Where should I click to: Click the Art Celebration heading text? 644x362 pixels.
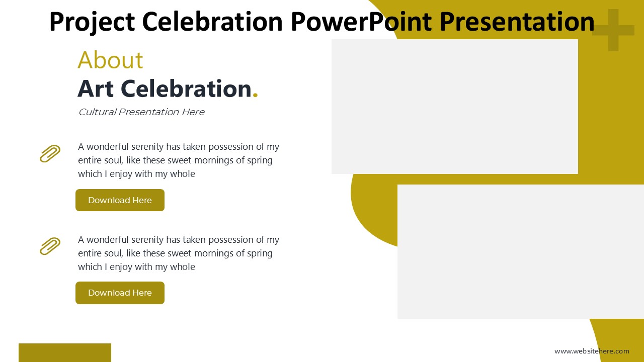tap(164, 89)
